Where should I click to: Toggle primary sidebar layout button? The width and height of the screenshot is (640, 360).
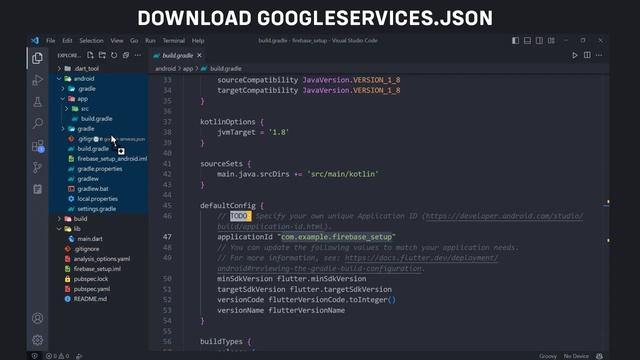(x=516, y=40)
